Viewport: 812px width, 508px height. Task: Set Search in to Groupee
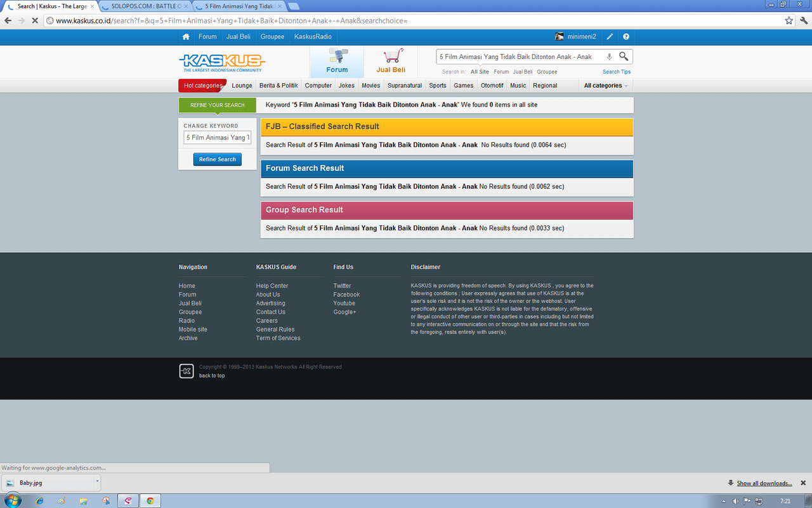tap(547, 72)
